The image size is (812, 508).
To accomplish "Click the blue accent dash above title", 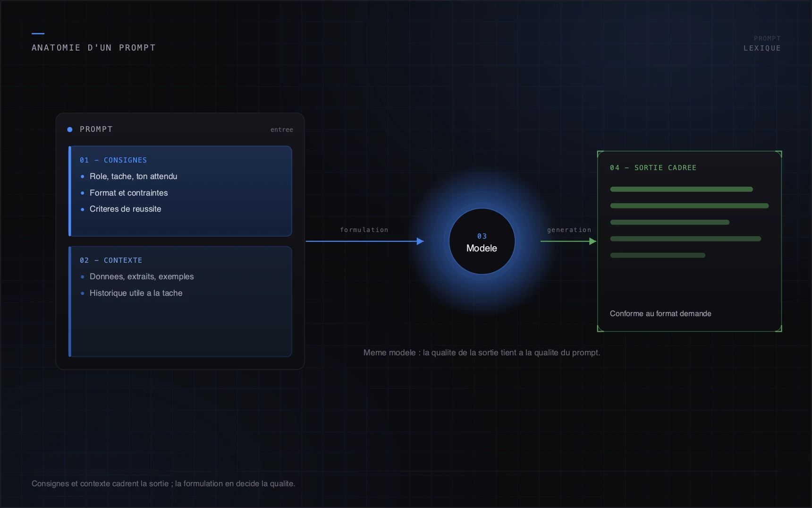I will click(38, 34).
